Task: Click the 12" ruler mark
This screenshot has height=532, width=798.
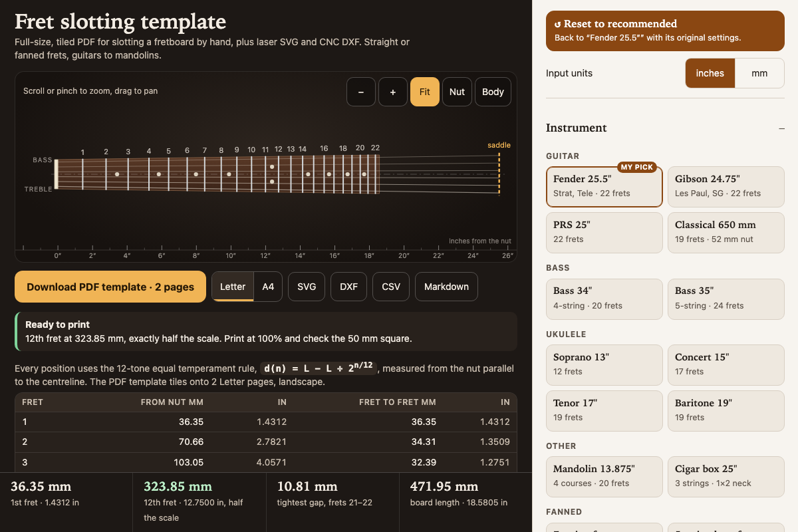Action: (x=265, y=255)
